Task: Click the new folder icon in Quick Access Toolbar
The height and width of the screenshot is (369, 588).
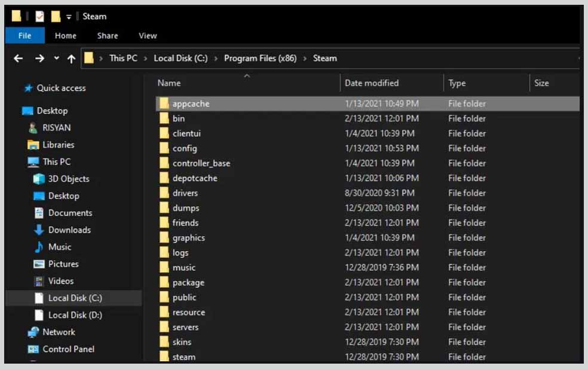Action: pos(56,16)
